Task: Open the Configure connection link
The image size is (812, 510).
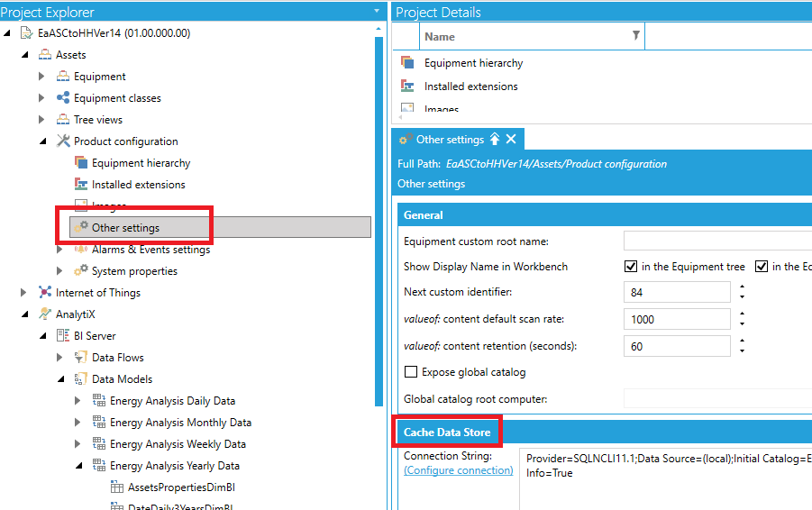Action: [458, 470]
